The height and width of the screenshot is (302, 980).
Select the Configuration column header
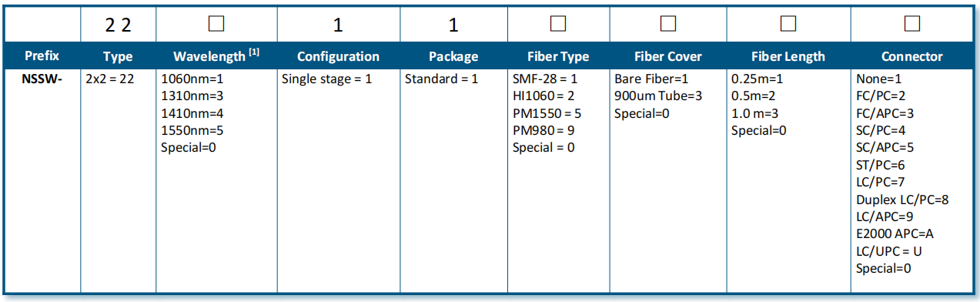[x=338, y=56]
